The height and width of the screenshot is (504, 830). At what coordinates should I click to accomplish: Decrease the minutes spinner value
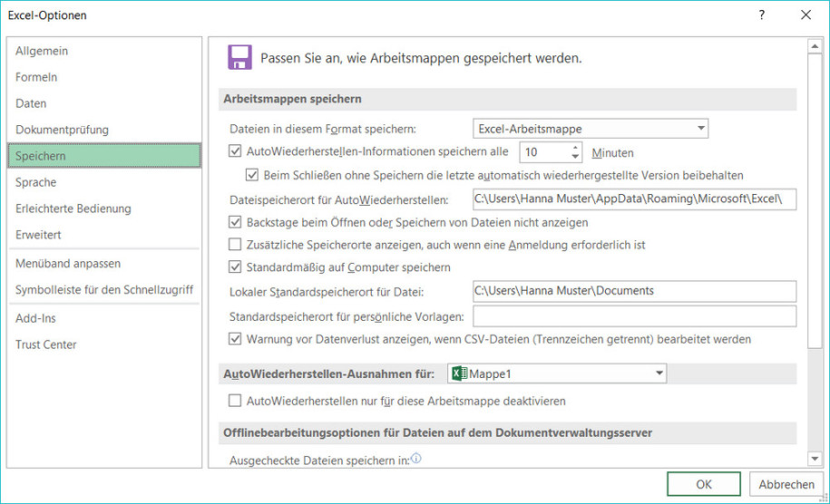coord(575,157)
